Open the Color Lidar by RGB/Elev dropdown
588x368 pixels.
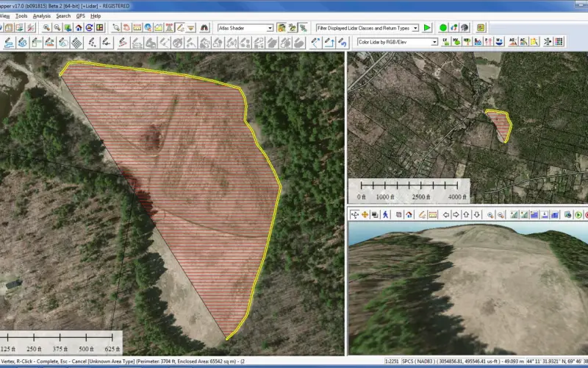coord(398,42)
